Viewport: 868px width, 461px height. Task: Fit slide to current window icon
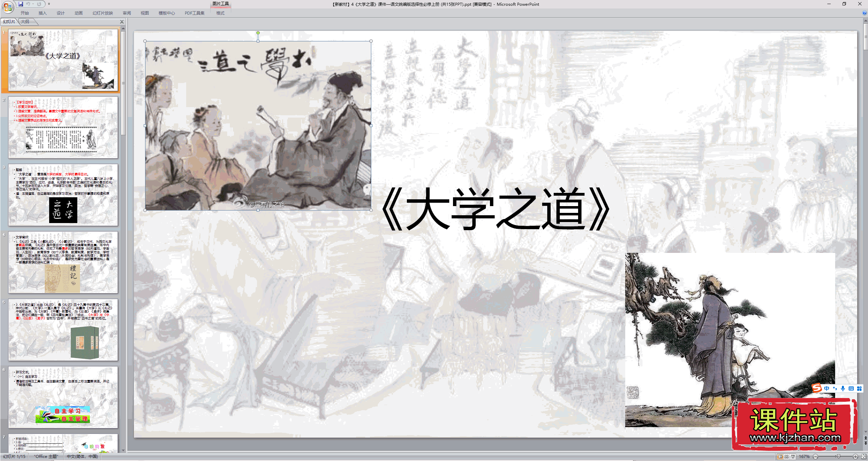pos(863,457)
